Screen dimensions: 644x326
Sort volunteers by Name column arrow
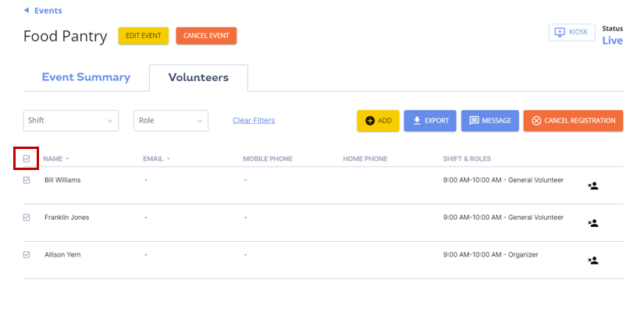pos(67,159)
